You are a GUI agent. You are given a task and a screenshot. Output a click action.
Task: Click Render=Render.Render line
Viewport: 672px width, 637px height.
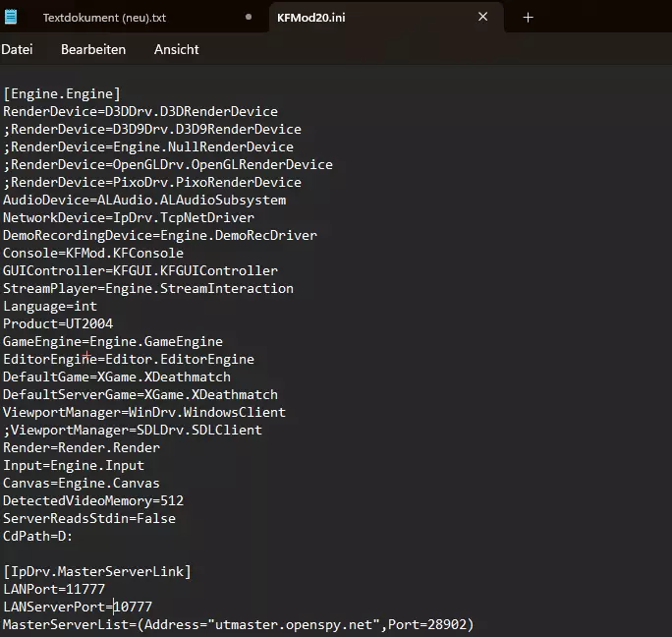coord(82,447)
